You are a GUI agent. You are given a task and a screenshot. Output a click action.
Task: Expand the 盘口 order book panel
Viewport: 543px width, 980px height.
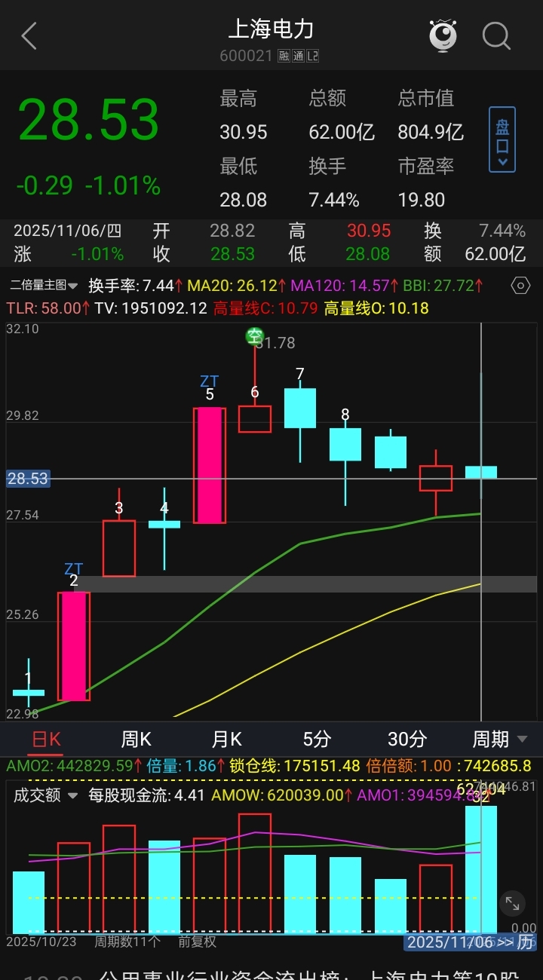pos(502,140)
